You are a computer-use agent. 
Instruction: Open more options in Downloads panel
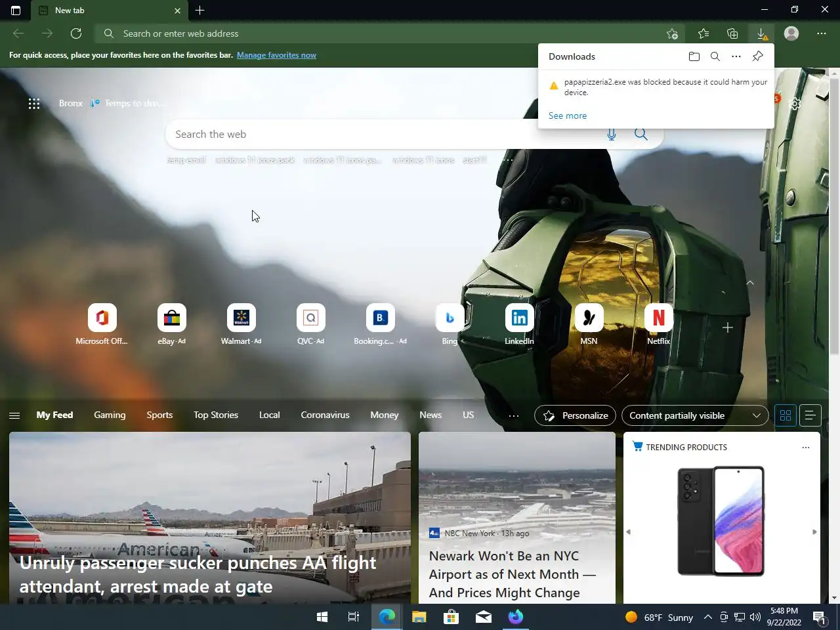(736, 56)
